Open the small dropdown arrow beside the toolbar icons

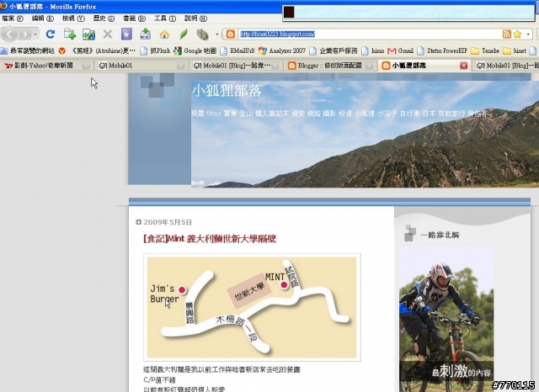(217, 34)
